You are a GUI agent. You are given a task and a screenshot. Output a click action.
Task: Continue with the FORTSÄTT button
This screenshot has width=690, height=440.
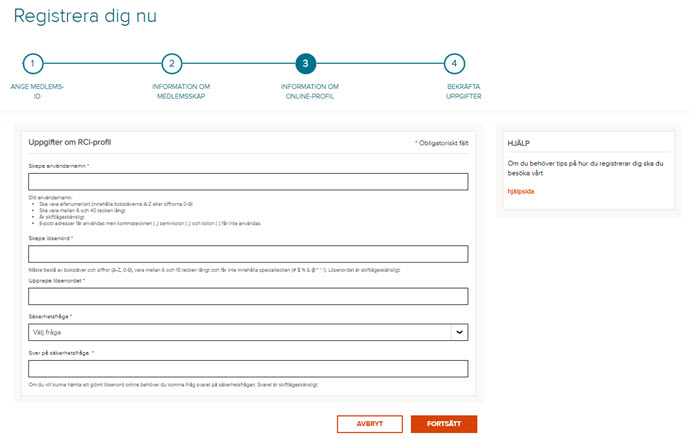444,424
